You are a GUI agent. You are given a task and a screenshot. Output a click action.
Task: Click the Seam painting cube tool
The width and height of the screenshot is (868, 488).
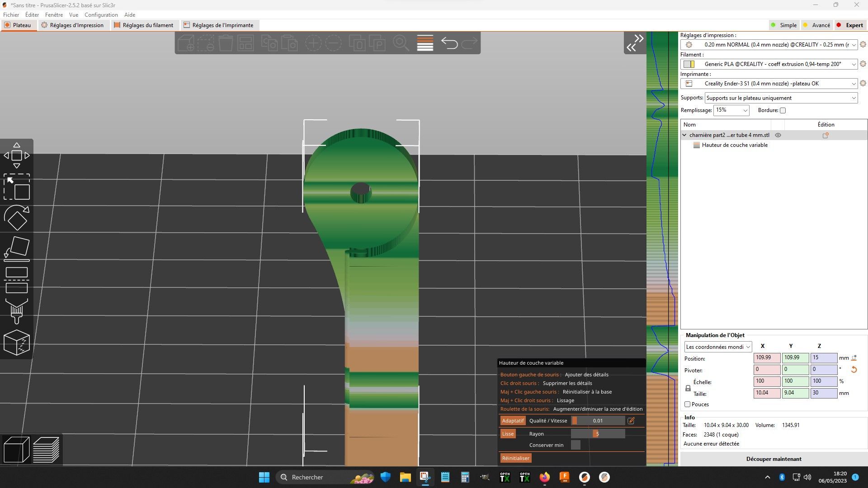(x=17, y=343)
